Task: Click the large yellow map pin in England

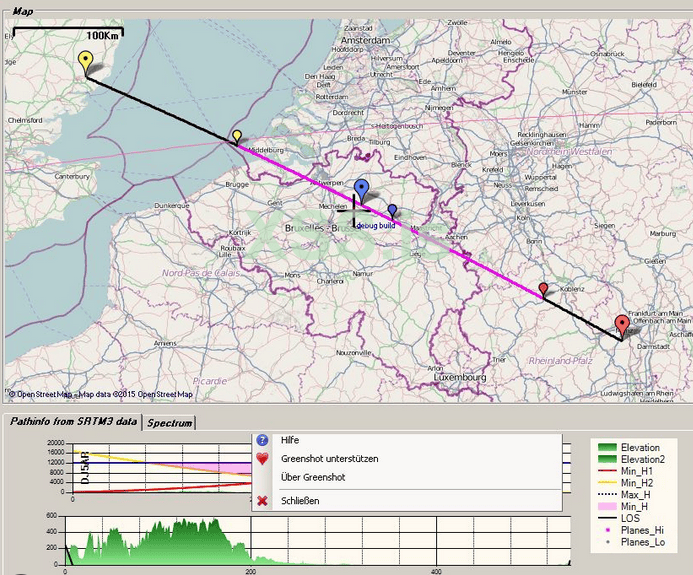Action: [x=85, y=63]
